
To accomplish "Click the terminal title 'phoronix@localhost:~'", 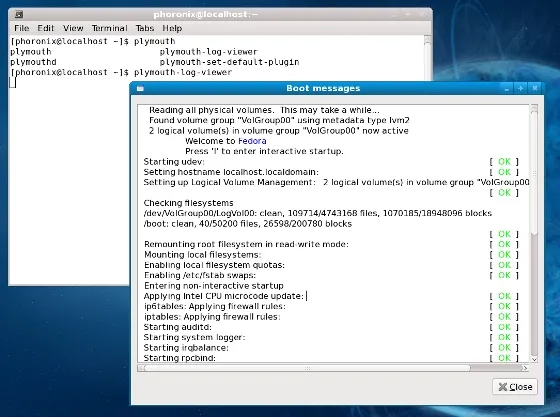I will coord(206,15).
